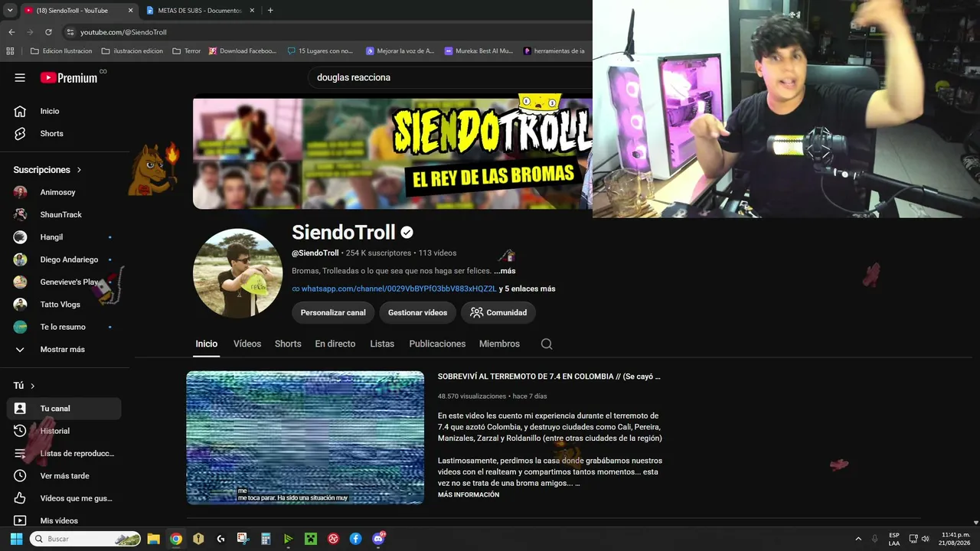The image size is (980, 551).
Task: Click the Gestionar vídeos button
Action: tap(417, 312)
